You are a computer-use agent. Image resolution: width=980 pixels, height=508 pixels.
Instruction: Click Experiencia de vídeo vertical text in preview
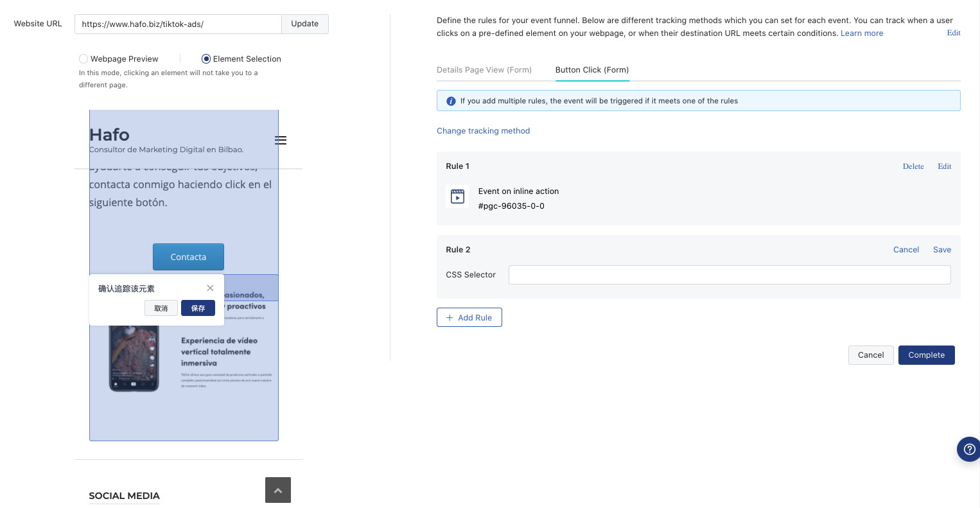[x=219, y=352]
